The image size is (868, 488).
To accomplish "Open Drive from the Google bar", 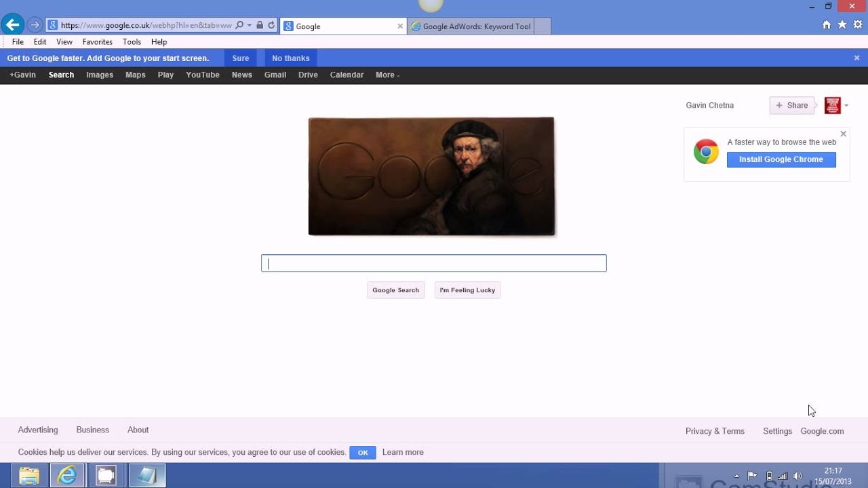I will pos(308,75).
